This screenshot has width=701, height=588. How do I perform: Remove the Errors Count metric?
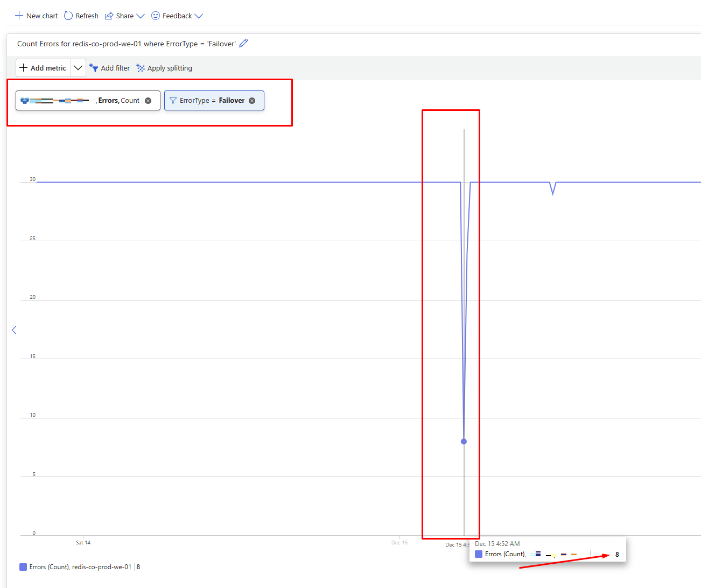pos(148,101)
